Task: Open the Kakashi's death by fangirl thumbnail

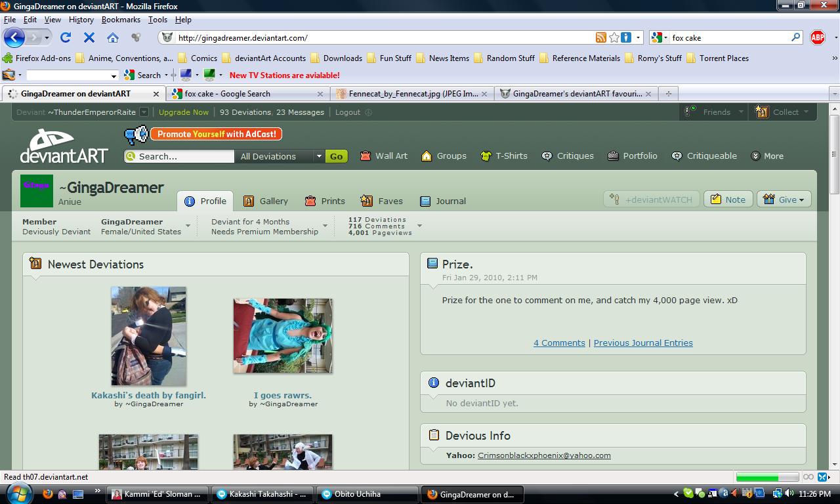Action: point(148,336)
